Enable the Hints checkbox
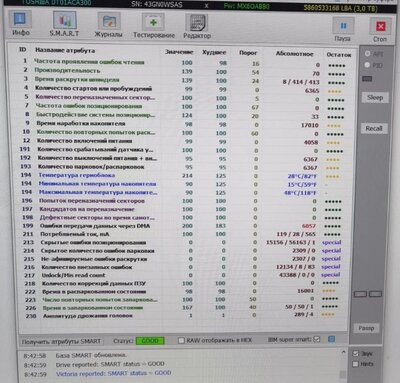 point(356,364)
